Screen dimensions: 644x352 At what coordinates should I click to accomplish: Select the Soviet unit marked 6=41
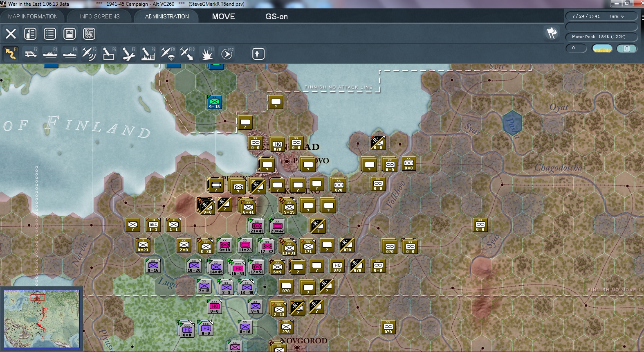point(248,208)
